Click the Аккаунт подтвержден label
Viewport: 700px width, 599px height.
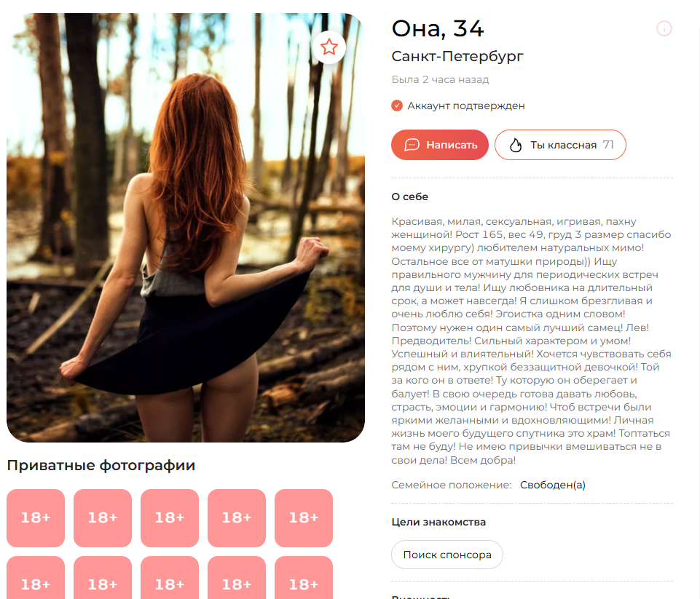(x=465, y=106)
